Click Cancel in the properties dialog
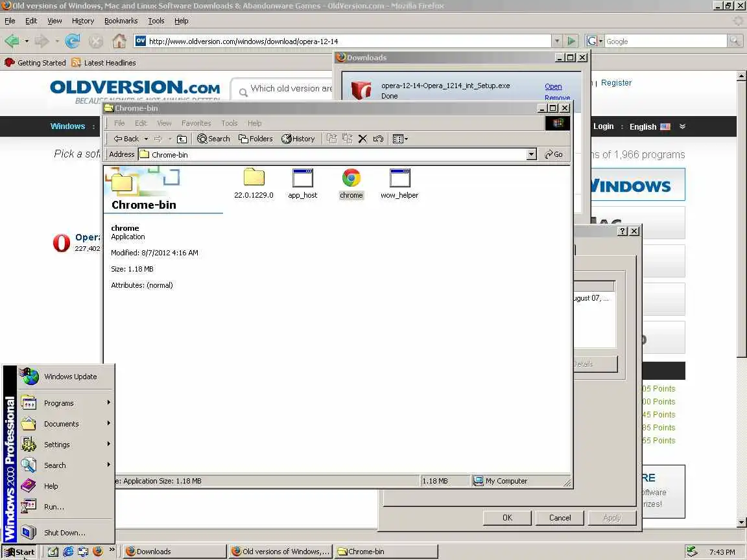The height and width of the screenshot is (560, 747). click(560, 518)
